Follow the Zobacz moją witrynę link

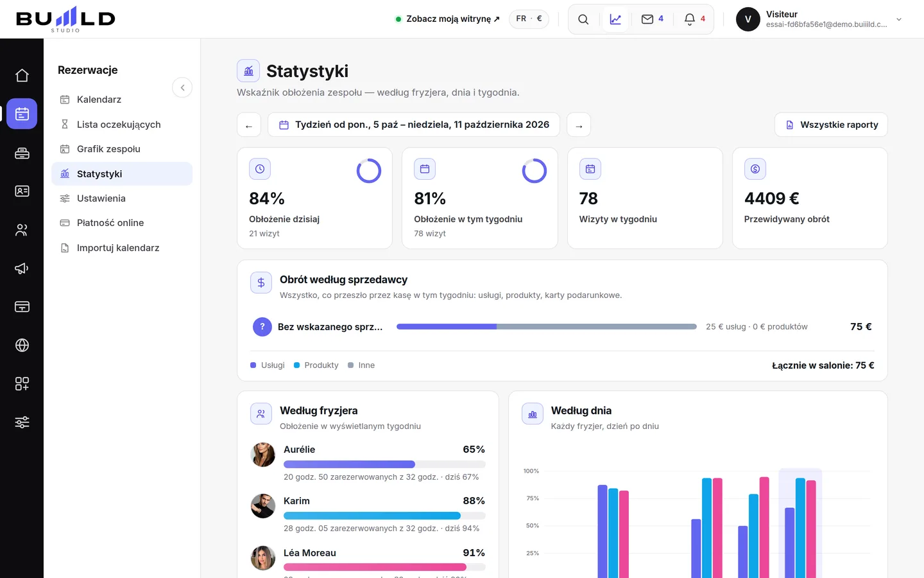(447, 19)
